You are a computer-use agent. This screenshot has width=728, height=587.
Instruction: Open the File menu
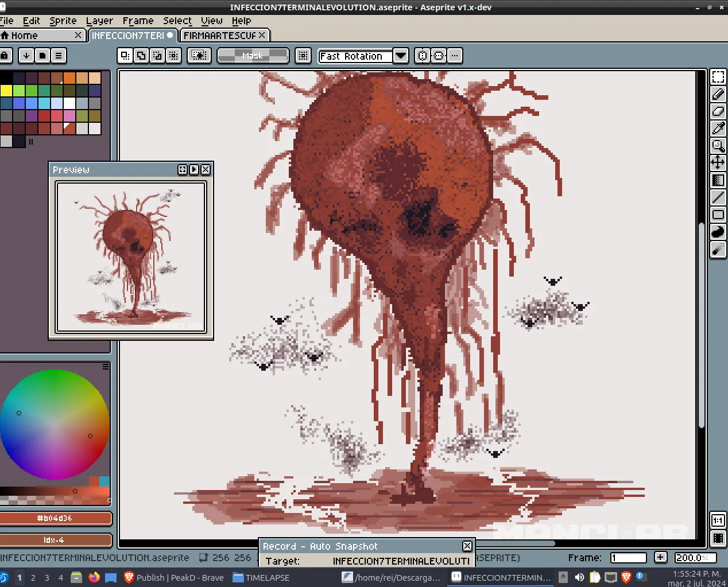coord(6,21)
